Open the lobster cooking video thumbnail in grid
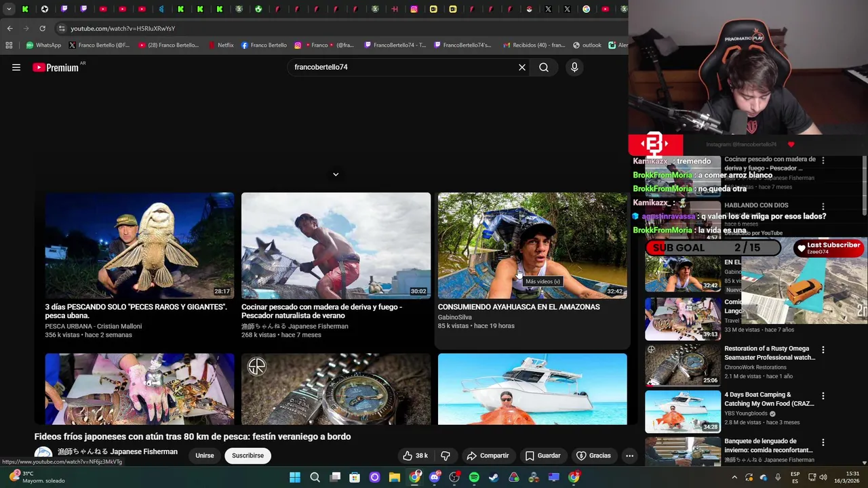The width and height of the screenshot is (868, 488). [x=140, y=389]
